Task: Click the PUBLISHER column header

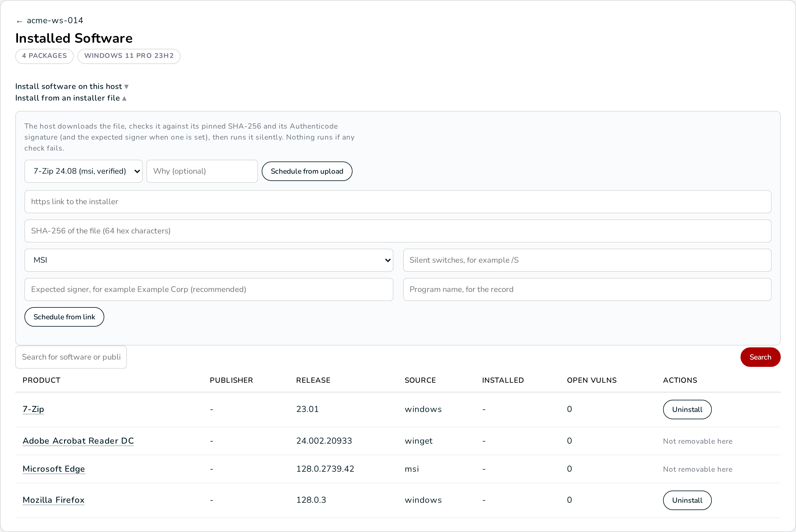Action: pos(231,380)
